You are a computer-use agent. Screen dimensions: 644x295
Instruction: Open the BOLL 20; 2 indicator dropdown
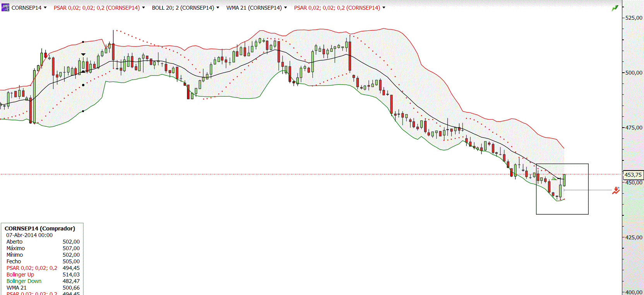click(218, 8)
